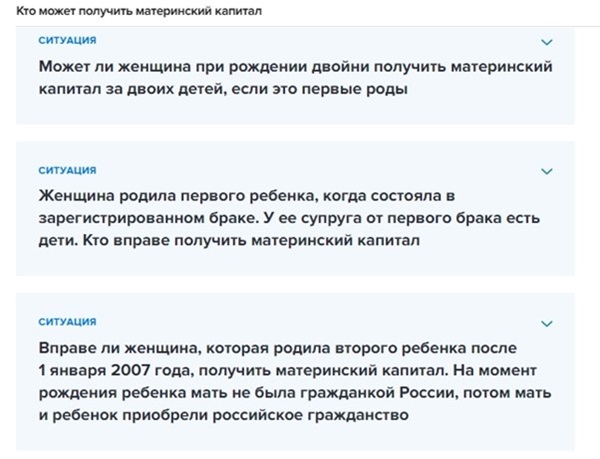Click the third card's СИТУАЦИЯ label
Image resolution: width=600 pixels, height=459 pixels.
[x=67, y=322]
